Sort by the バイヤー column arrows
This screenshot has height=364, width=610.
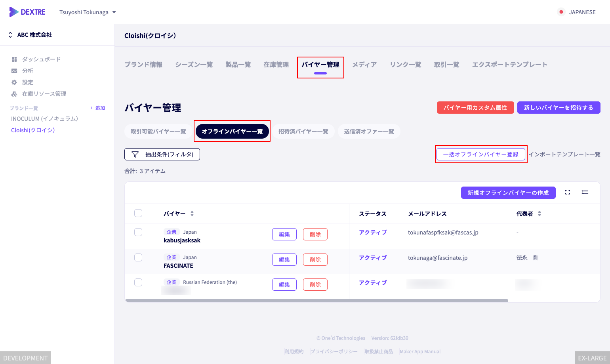[192, 213]
